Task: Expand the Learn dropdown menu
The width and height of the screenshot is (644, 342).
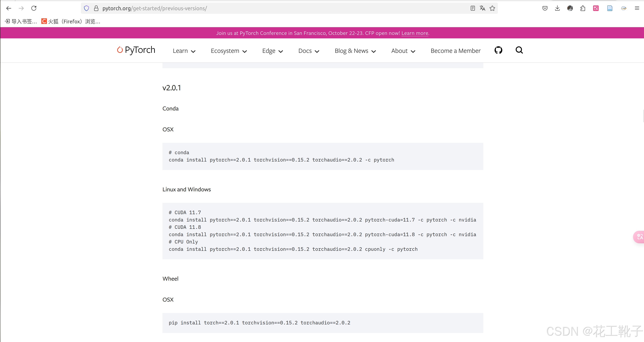Action: pos(184,51)
